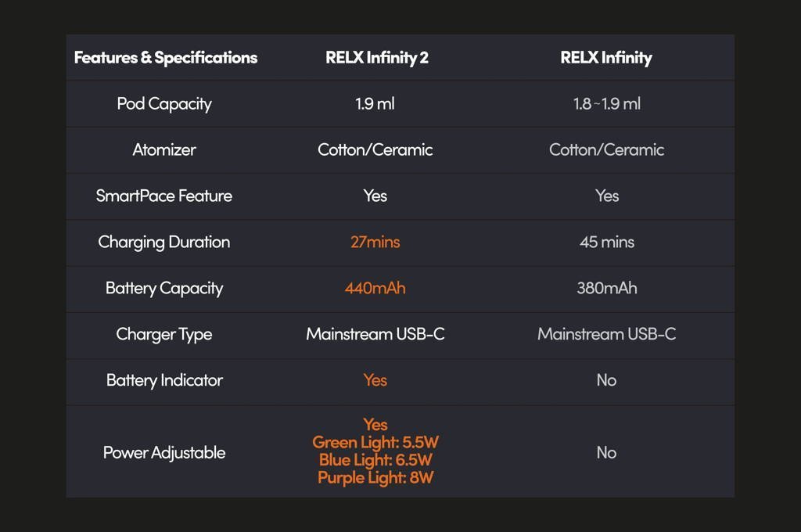The height and width of the screenshot is (532, 801).
Task: Click the 1.8~1.9 ml capacity value
Action: pos(606,104)
